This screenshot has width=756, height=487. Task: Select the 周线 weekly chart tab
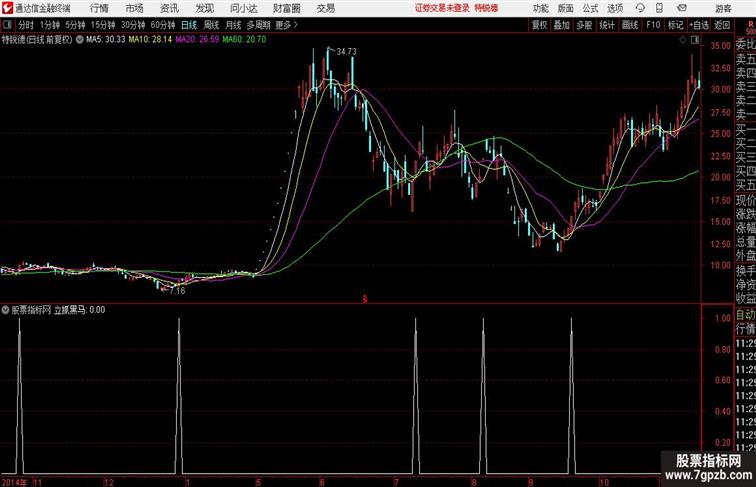pyautogui.click(x=211, y=25)
